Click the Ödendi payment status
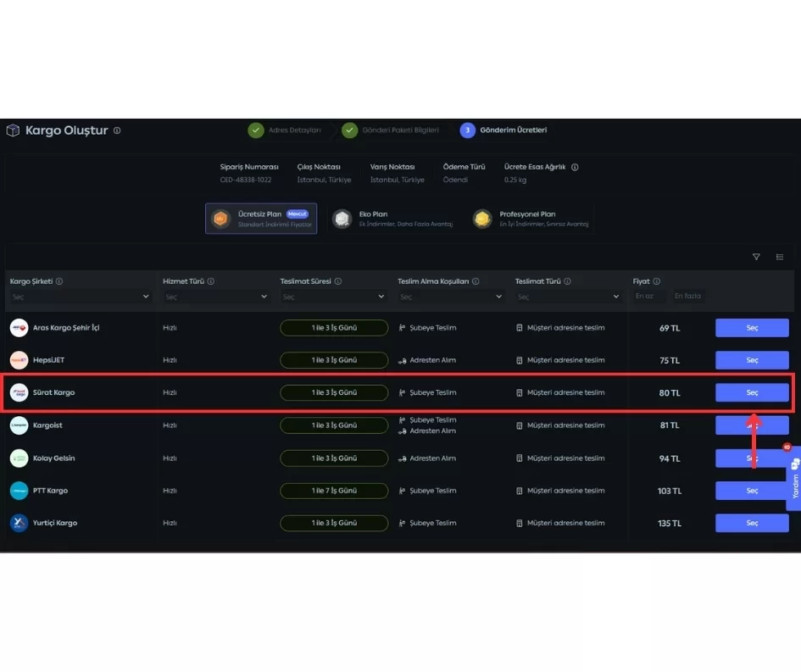801x672 pixels. pos(455,180)
